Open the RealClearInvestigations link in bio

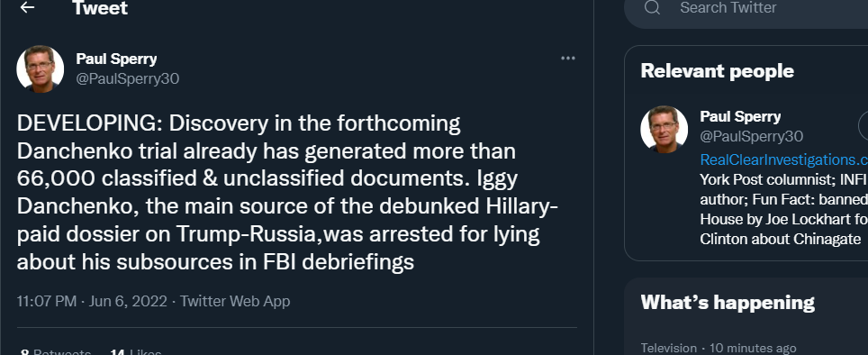pyautogui.click(x=784, y=159)
